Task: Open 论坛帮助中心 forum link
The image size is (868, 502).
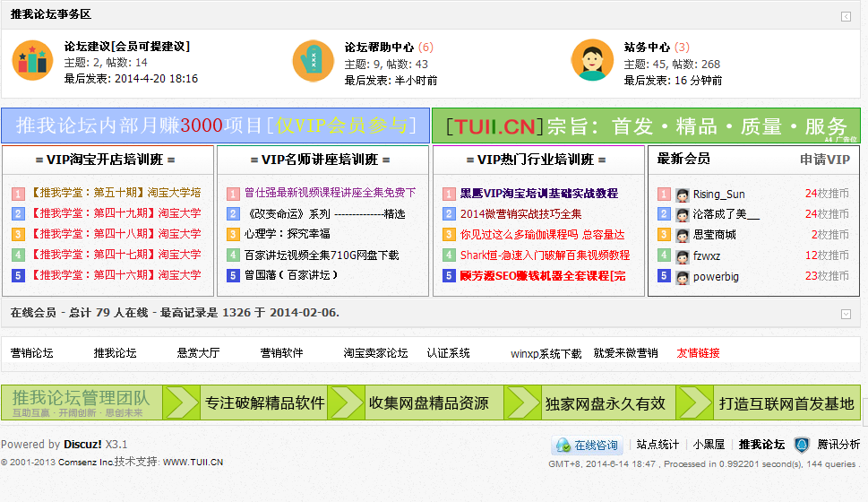Action: tap(379, 48)
